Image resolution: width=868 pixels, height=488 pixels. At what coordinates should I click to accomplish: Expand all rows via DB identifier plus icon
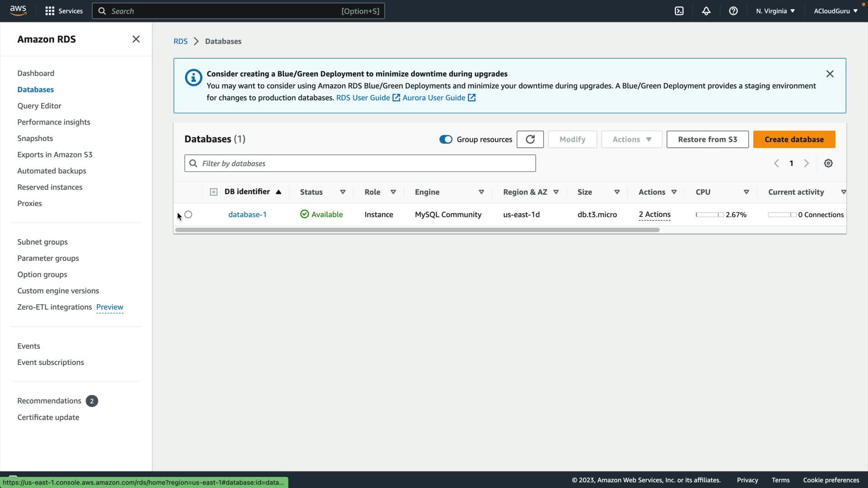click(213, 192)
